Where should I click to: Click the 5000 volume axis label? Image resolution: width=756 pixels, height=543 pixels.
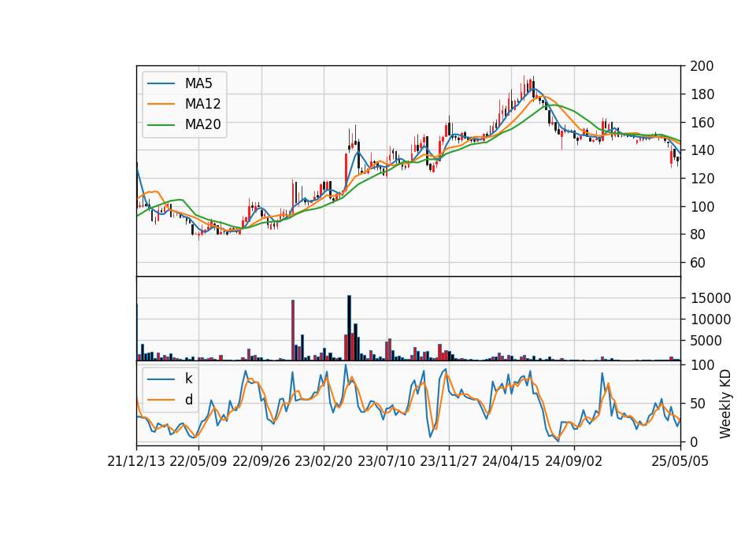click(706, 341)
